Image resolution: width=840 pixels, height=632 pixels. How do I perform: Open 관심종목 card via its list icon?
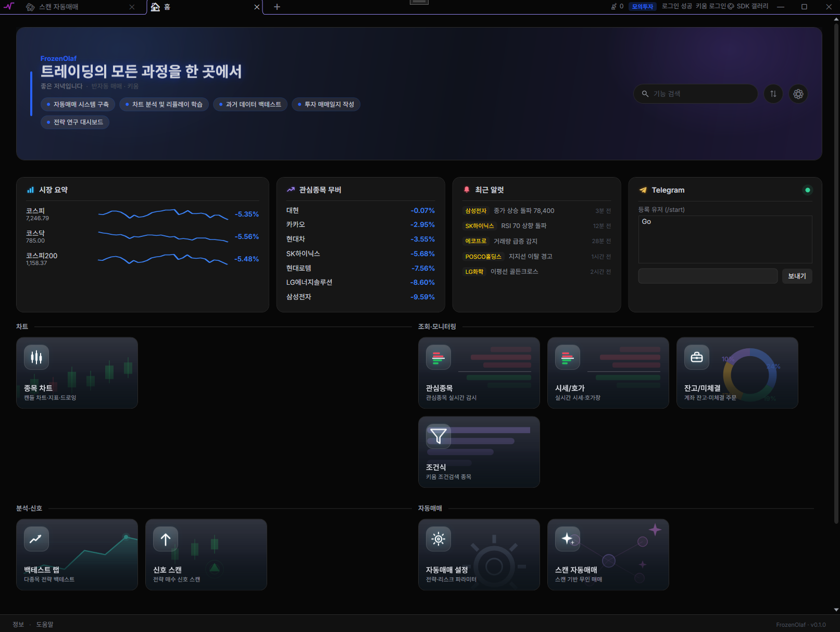(438, 357)
